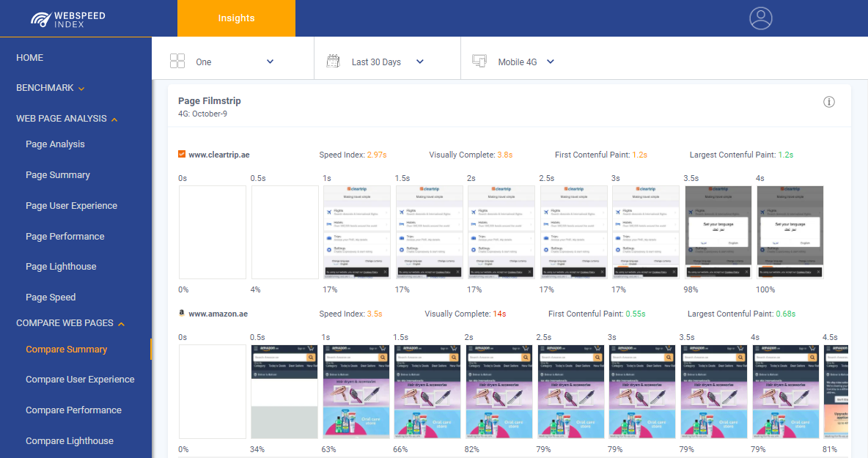
Task: Click the cleartrip 3.5s frame at 98%
Action: (x=718, y=232)
